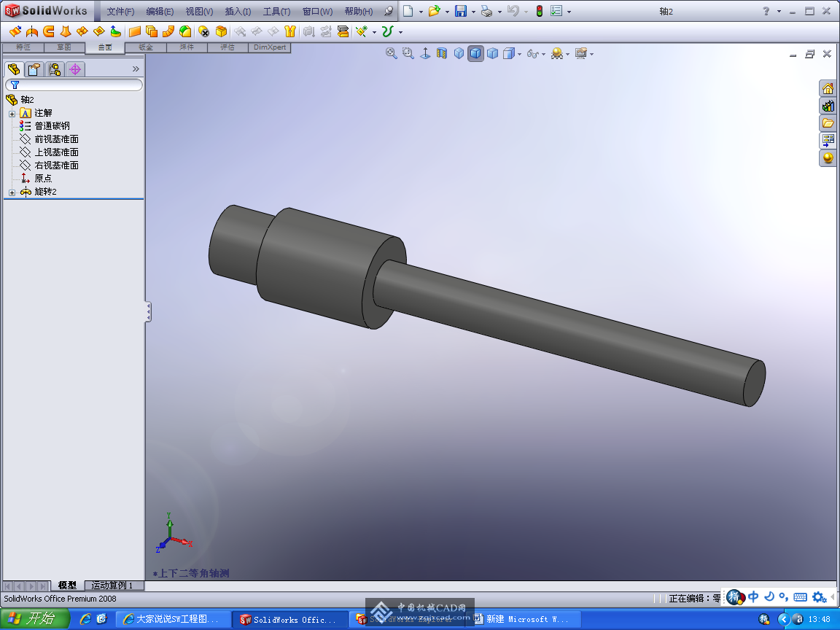Open the 视图(V) menu
The image size is (840, 630).
pyautogui.click(x=199, y=11)
